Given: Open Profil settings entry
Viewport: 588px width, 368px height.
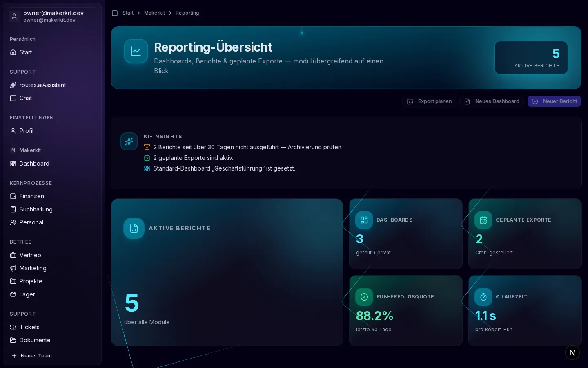Looking at the screenshot, I should pos(52,131).
